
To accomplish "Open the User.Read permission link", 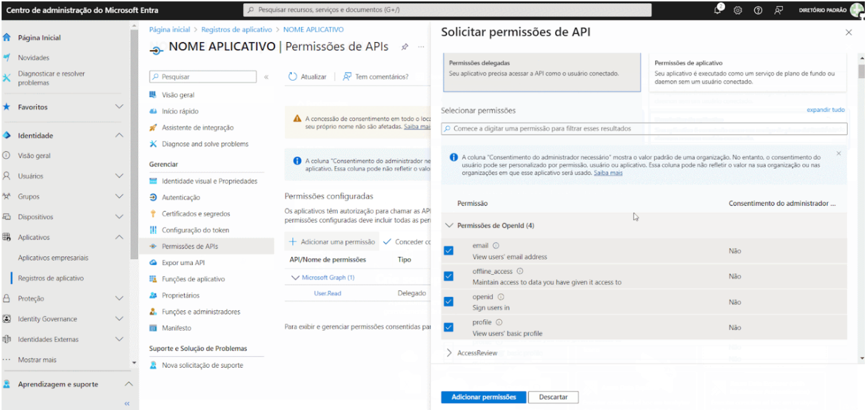I will tap(327, 293).
